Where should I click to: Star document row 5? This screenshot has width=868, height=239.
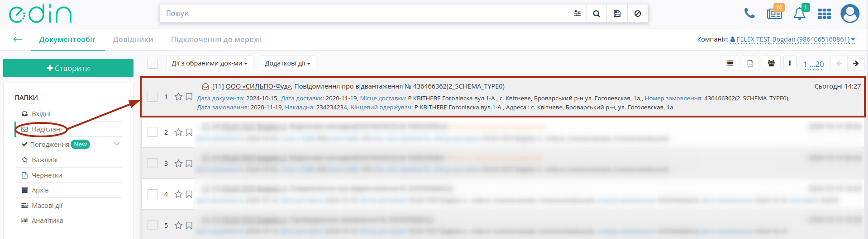[178, 225]
